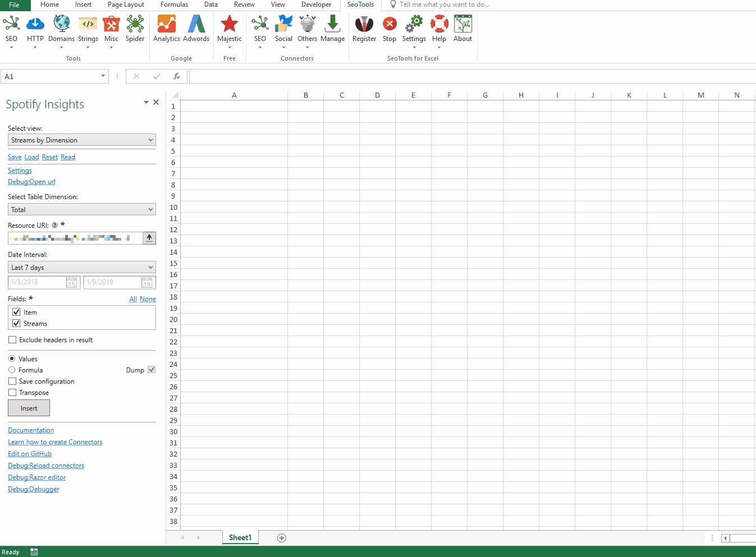This screenshot has width=756, height=557.
Task: Open the Select Table Dimension dropdown
Action: tap(82, 209)
